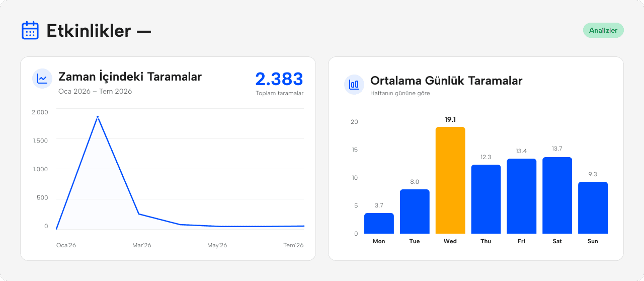
Task: Click the total value 2.383
Action: pos(279,79)
